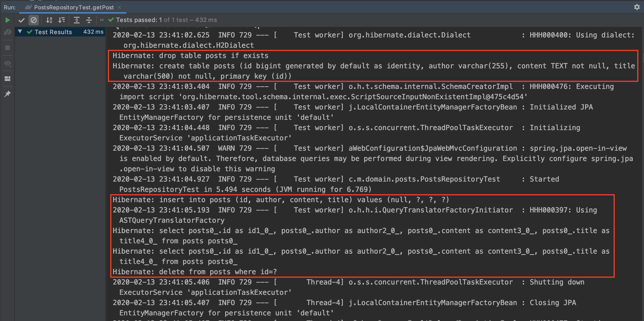644x321 pixels.
Task: Open the eye icon view options dropdown
Action: pyautogui.click(x=7, y=63)
